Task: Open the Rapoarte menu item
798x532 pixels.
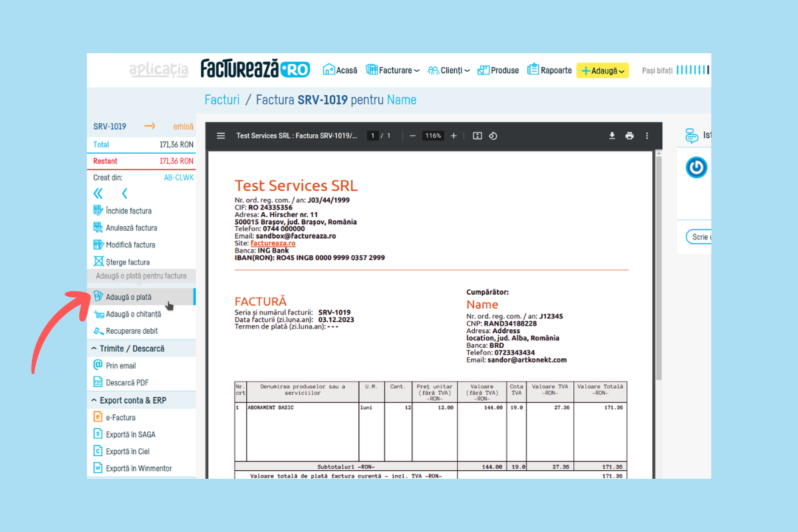Action: [x=549, y=70]
